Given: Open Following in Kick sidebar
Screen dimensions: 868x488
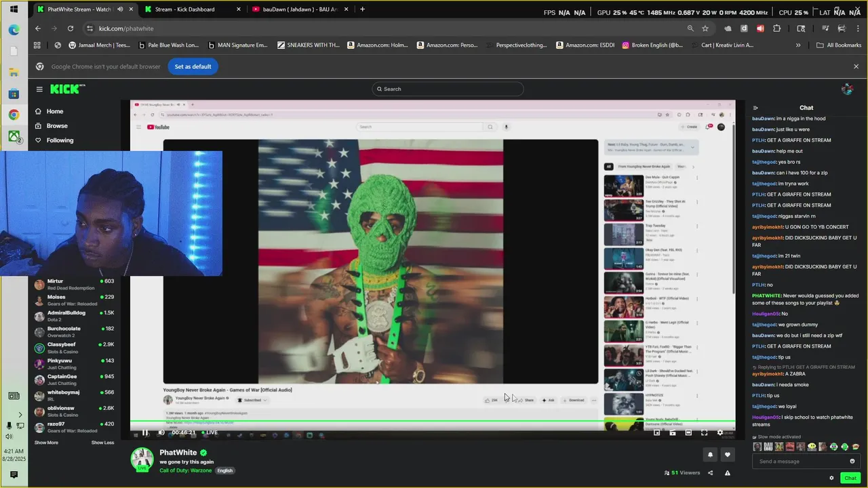Looking at the screenshot, I should (x=60, y=140).
